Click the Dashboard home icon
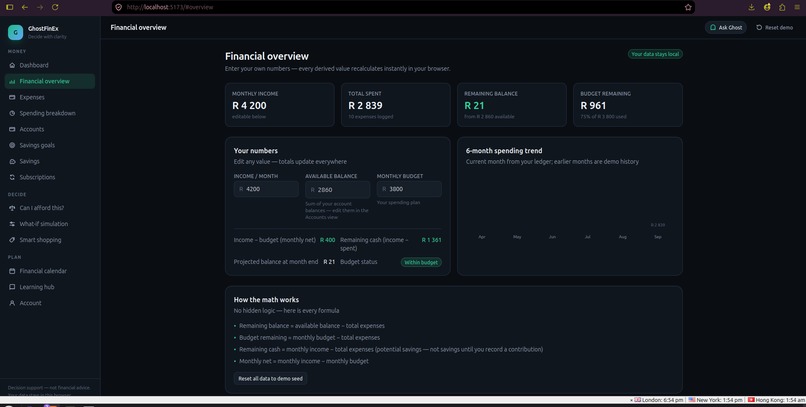The height and width of the screenshot is (407, 806). pyautogui.click(x=12, y=65)
